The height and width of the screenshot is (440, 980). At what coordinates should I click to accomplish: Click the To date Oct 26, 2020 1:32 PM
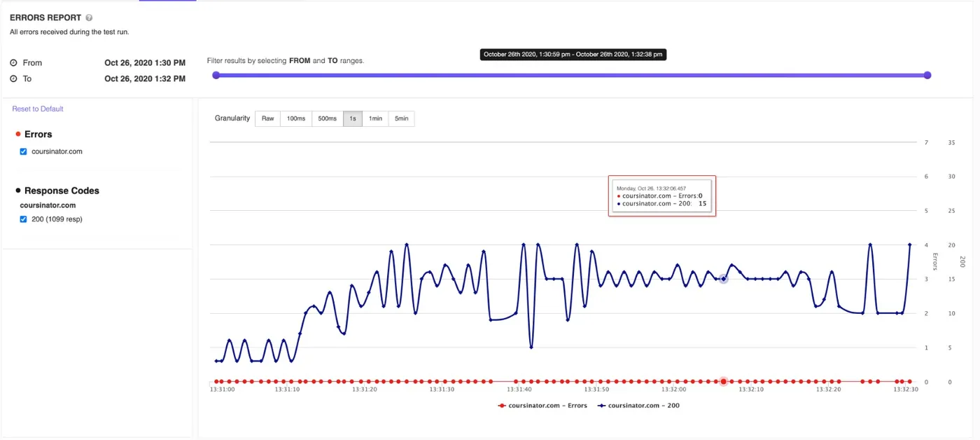pos(145,78)
